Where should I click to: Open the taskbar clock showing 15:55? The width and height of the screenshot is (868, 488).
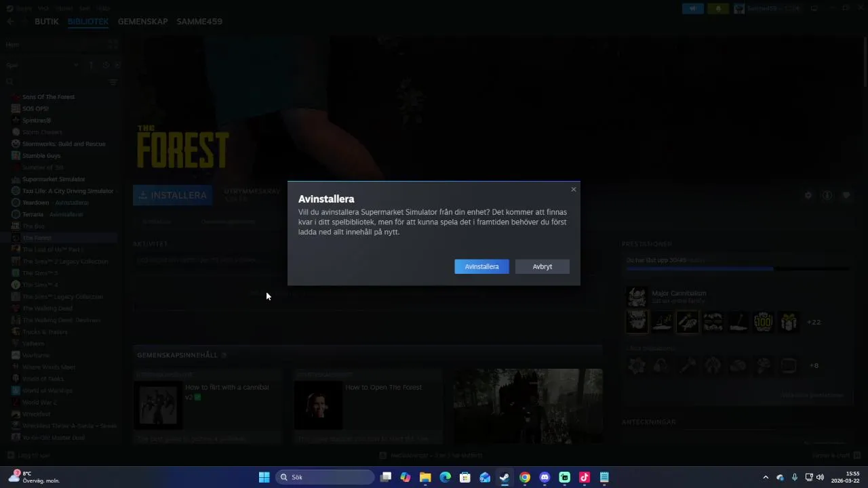point(845,477)
